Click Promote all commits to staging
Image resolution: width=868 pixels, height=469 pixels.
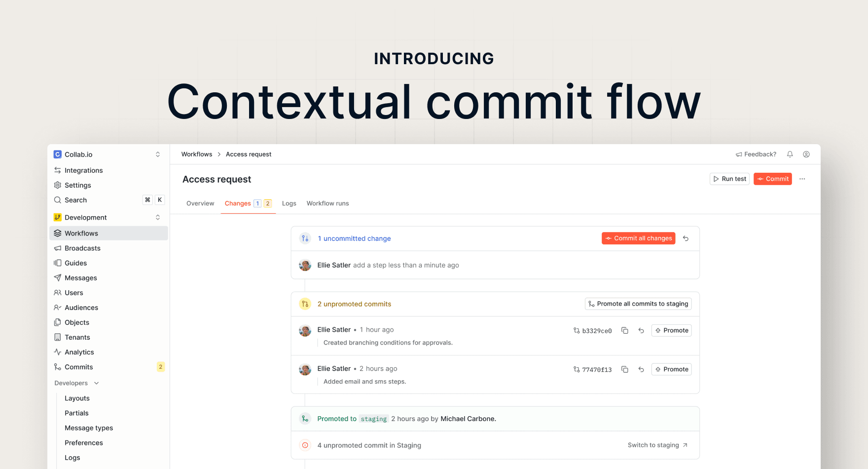coord(638,304)
